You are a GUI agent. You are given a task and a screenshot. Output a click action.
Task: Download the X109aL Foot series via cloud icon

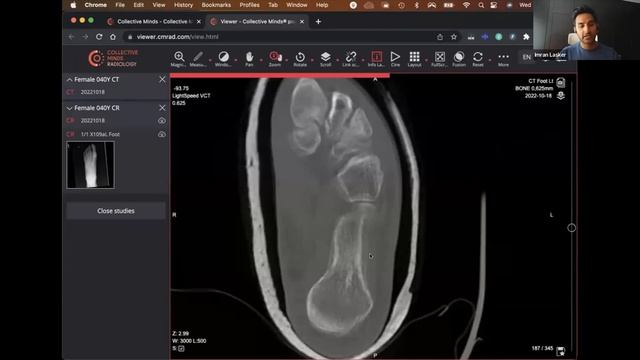click(x=162, y=134)
